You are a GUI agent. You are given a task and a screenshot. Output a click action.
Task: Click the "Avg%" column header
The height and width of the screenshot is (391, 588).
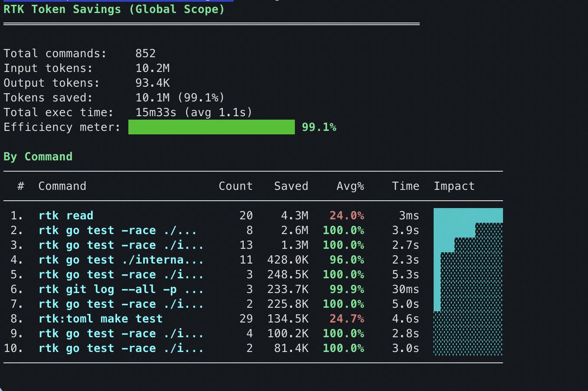350,186
